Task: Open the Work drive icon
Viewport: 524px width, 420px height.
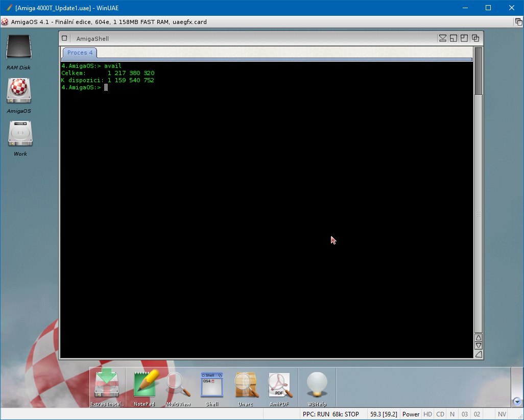Action: click(x=20, y=134)
